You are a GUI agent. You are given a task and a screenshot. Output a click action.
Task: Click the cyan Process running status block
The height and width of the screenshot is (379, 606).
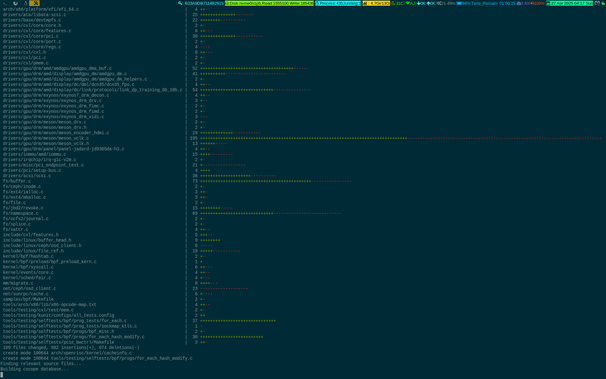point(338,3)
